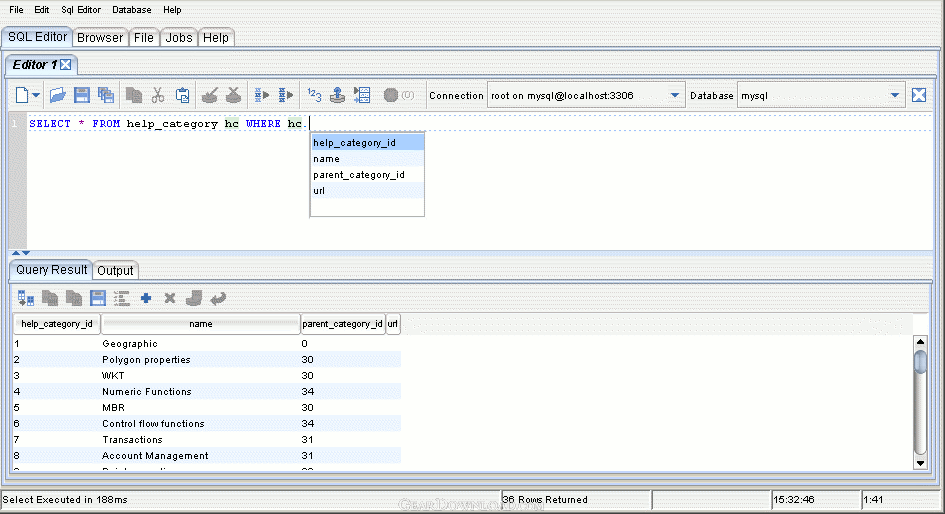945x514 pixels.
Task: Sort by the parent_category_id column header
Action: (x=342, y=324)
